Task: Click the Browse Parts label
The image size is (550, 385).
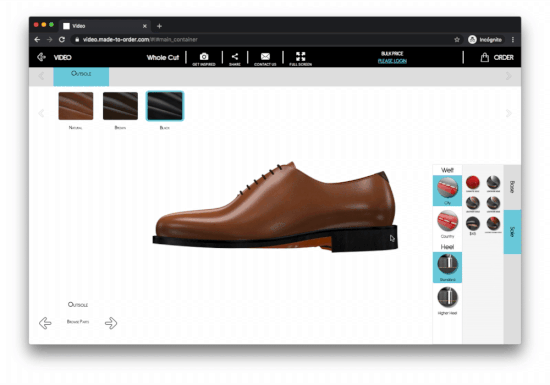Action: pyautogui.click(x=78, y=322)
